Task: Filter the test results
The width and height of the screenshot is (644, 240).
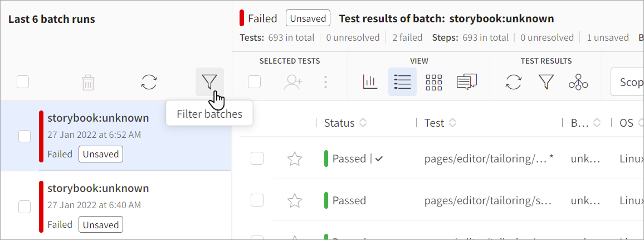Action: [x=545, y=82]
